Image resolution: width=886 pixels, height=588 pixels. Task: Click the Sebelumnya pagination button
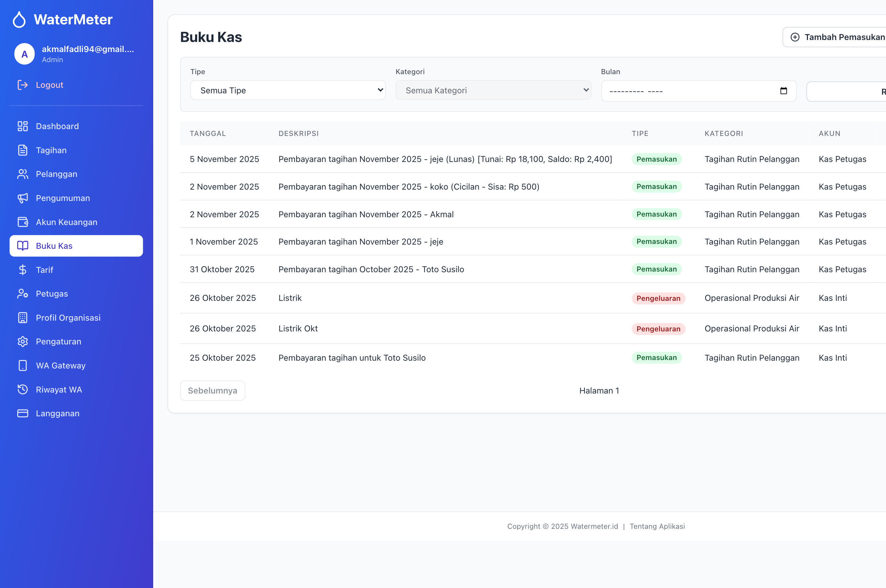pos(212,390)
